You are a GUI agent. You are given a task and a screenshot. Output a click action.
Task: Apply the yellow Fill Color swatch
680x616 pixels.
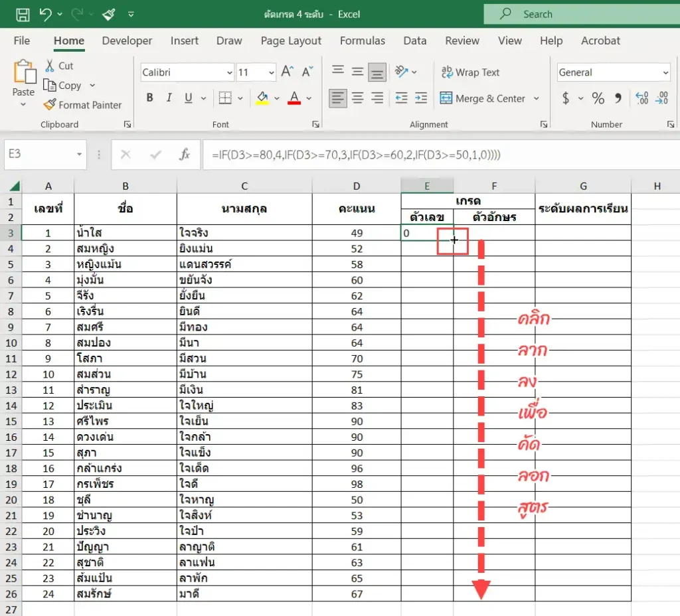[x=262, y=98]
